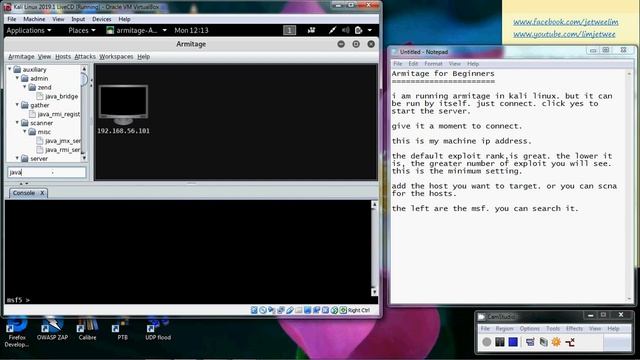Select the 192.168.56.101 host monitor icon
Screen dimensions: 640x360
123,104
